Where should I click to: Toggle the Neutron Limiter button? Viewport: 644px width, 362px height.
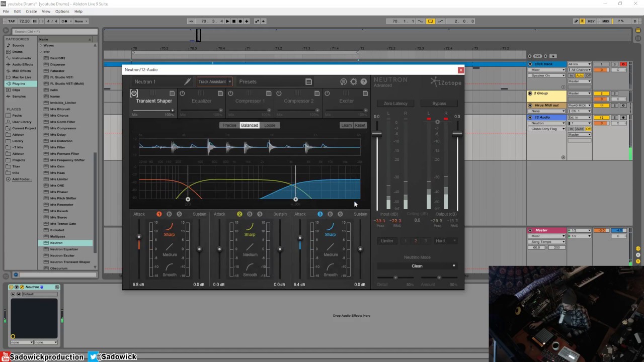coord(387,241)
